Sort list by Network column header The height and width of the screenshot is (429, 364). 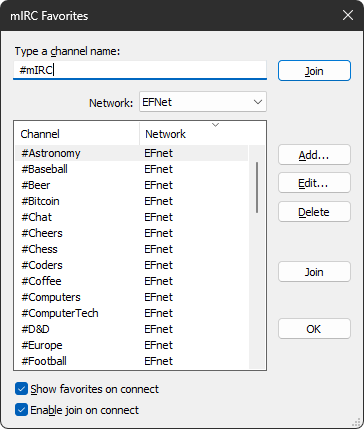click(x=203, y=134)
